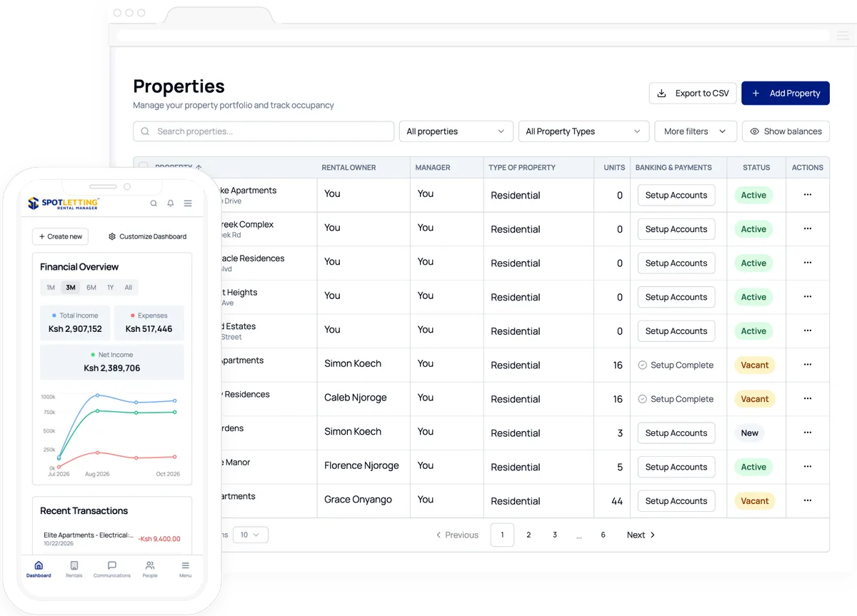The width and height of the screenshot is (857, 616).
Task: Click the Add Property button
Action: click(786, 93)
